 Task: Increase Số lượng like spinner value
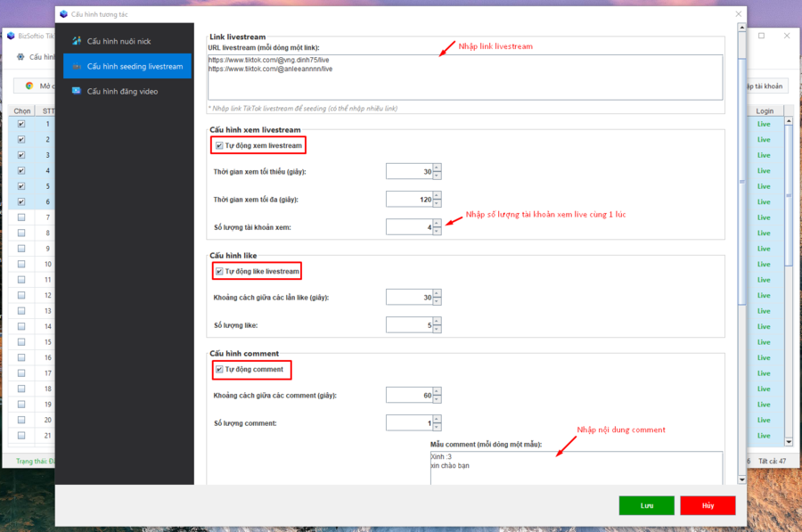click(x=437, y=322)
